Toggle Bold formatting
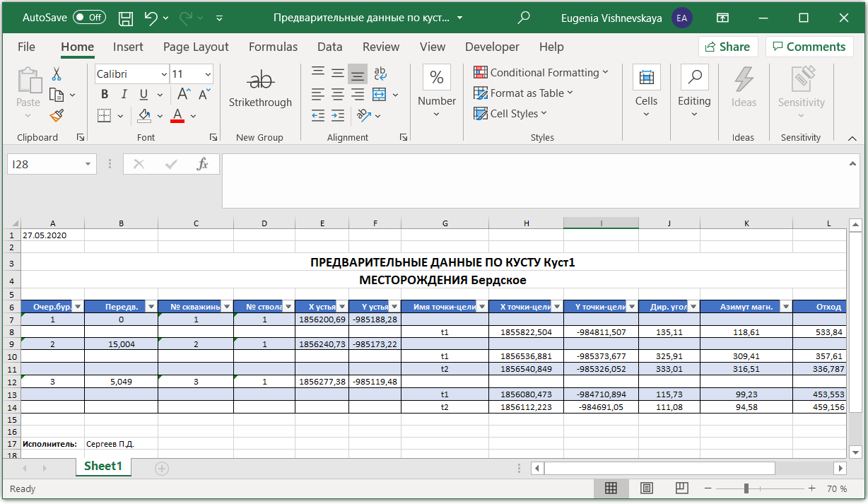This screenshot has height=504, width=868. click(105, 94)
